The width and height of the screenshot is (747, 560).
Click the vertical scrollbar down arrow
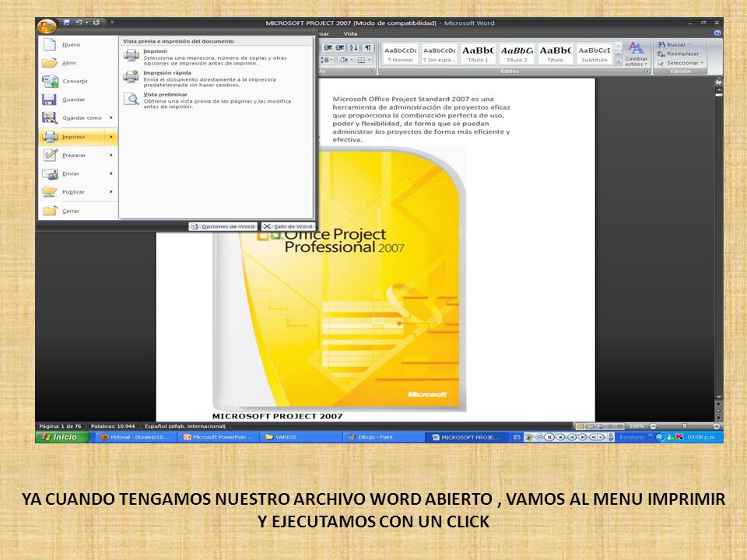point(719,397)
